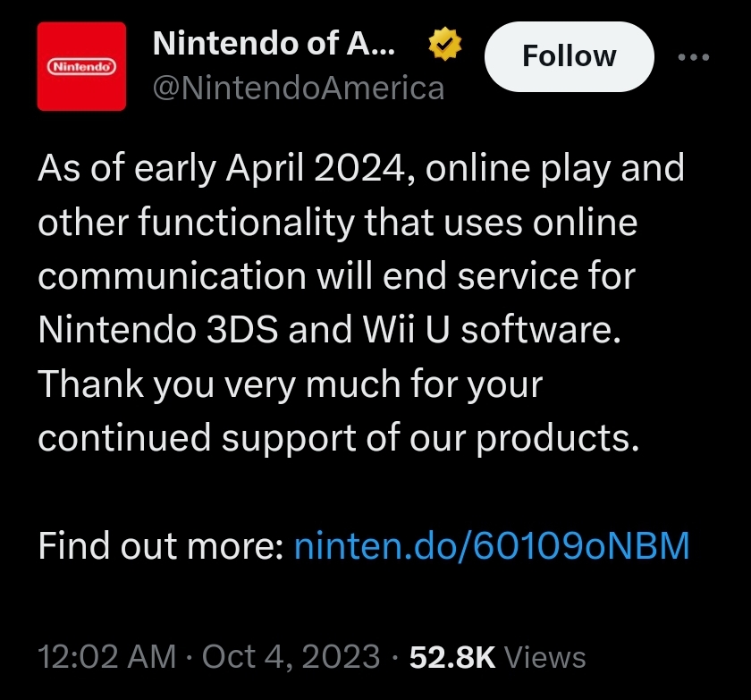Click the 'communication will end service for' line
The height and width of the screenshot is (700, 751).
(337, 276)
